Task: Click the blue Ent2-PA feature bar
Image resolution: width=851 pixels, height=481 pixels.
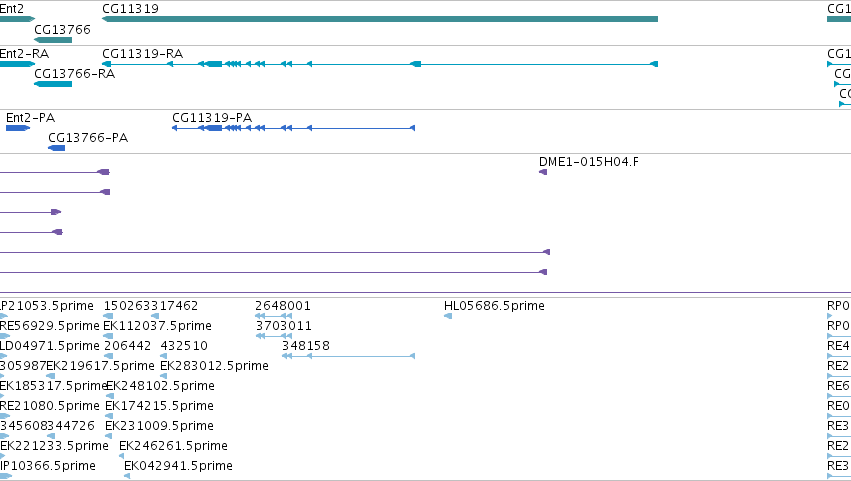Action: click(x=18, y=128)
